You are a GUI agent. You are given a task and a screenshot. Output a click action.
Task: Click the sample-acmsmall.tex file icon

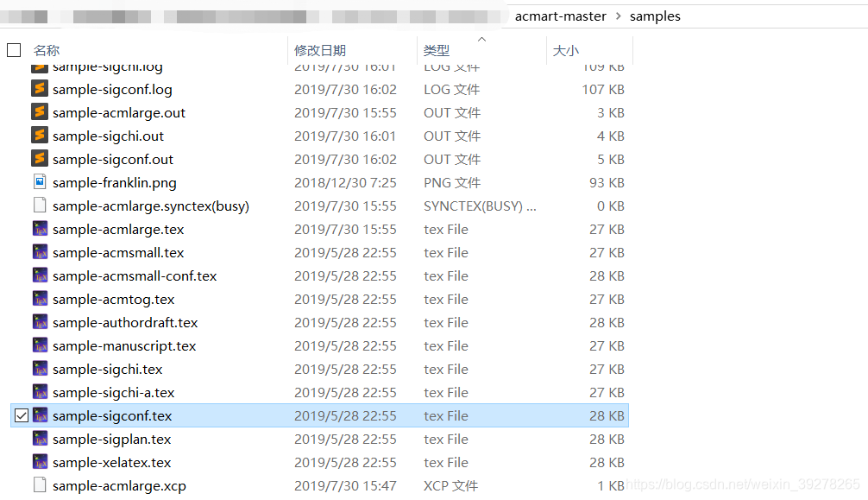tap(40, 251)
